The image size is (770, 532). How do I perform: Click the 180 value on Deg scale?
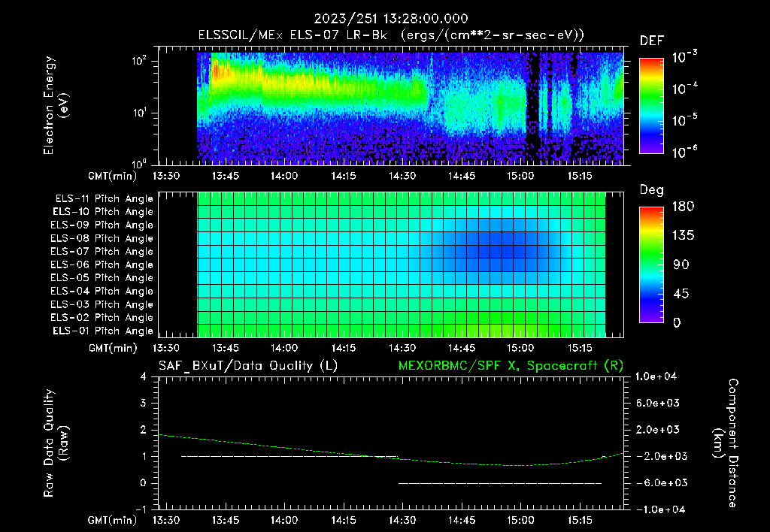pyautogui.click(x=683, y=206)
